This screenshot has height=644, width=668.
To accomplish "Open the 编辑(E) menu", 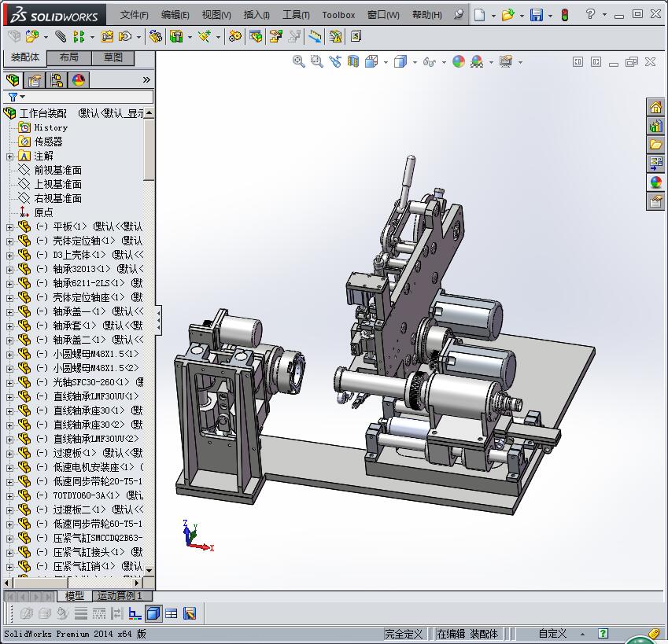I will click(x=175, y=15).
